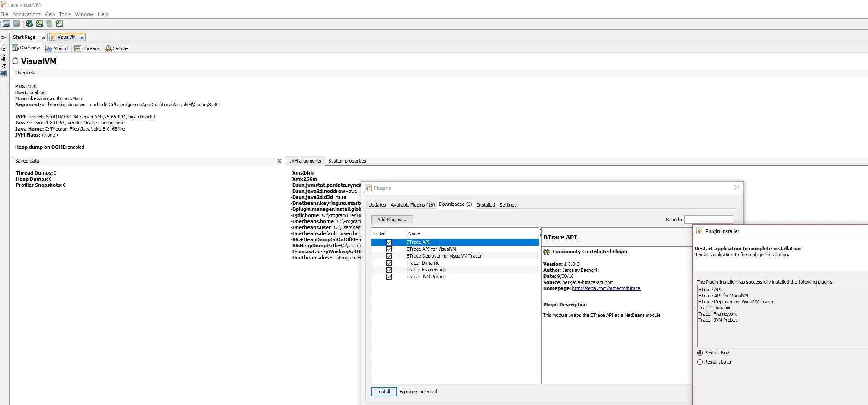Show the System properties tab
This screenshot has width=868, height=405.
347,161
